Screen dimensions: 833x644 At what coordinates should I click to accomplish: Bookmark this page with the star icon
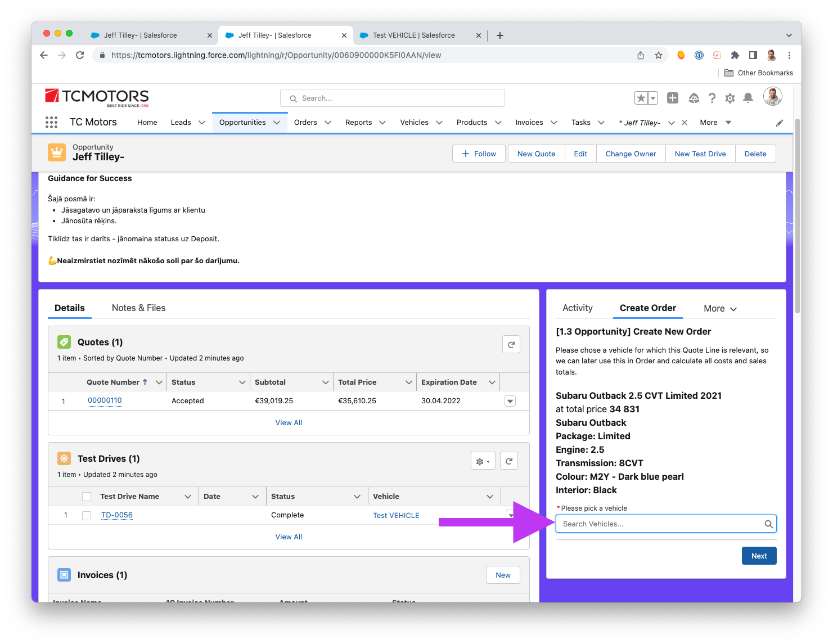[659, 55]
